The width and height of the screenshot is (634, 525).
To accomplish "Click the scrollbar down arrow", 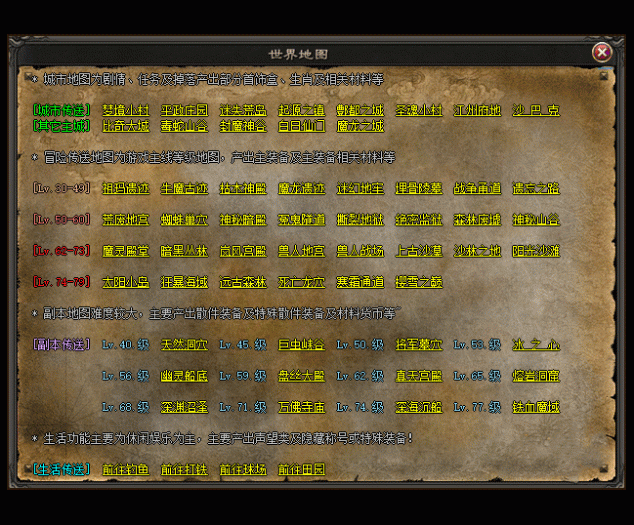I will [x=603, y=474].
